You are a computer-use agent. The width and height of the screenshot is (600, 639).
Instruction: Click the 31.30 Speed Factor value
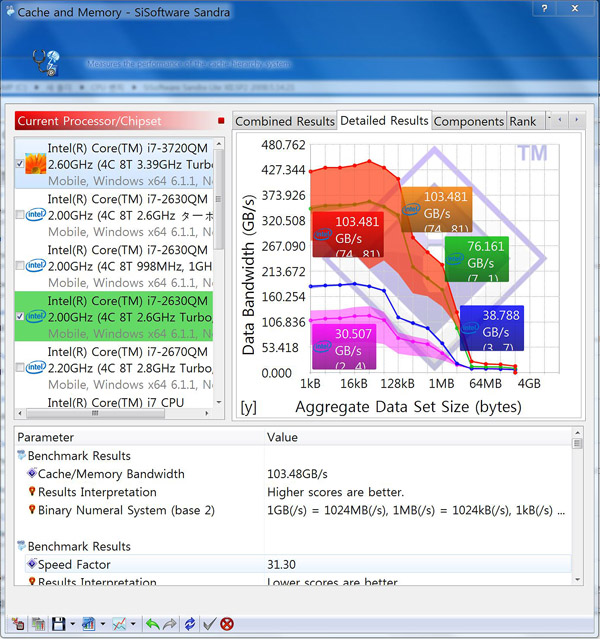[x=281, y=564]
